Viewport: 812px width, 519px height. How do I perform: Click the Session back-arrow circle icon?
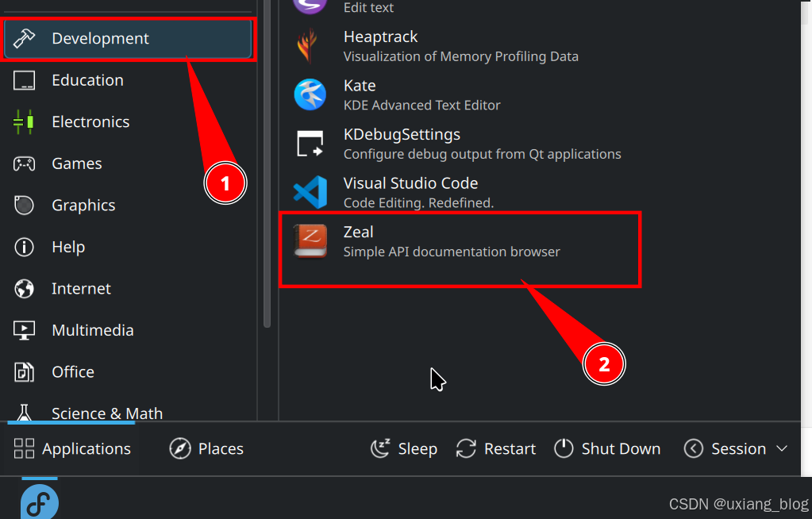(694, 448)
